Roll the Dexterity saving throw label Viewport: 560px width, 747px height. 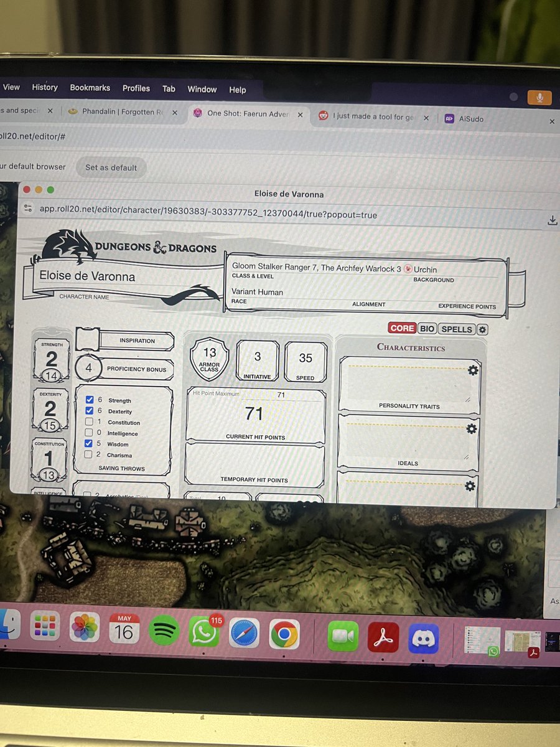(x=120, y=411)
